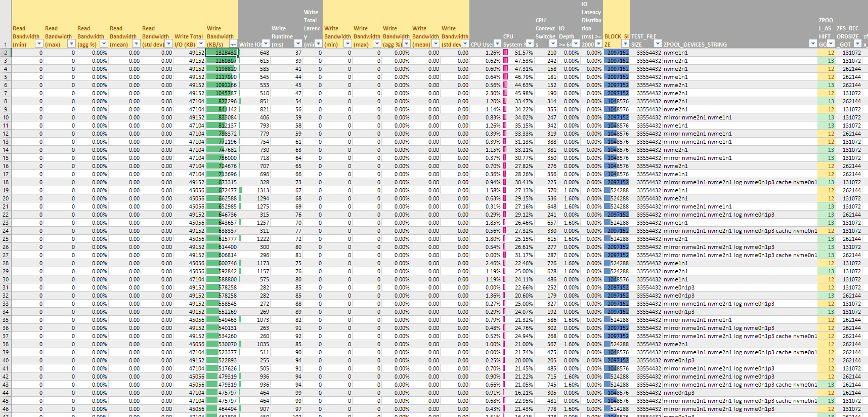Select Write Bandwidth cell 872296
Viewport: 868px width, 417px height.
click(222, 101)
